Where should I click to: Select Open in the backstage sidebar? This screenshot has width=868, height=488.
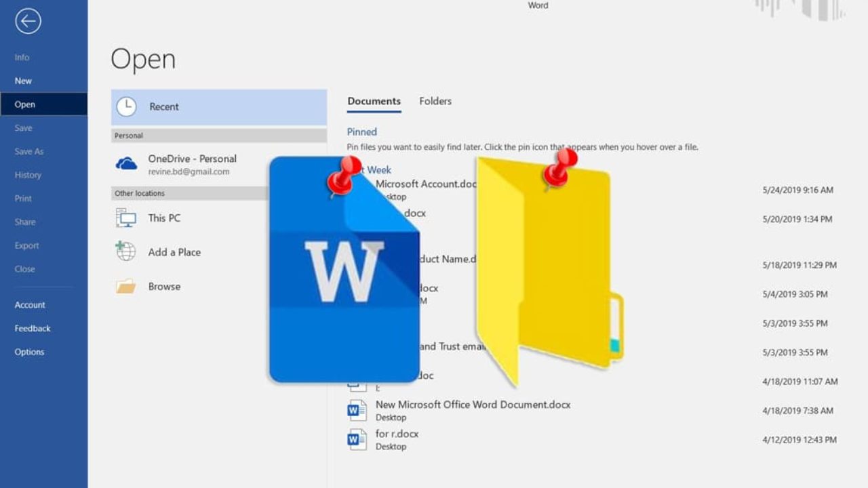(43, 104)
